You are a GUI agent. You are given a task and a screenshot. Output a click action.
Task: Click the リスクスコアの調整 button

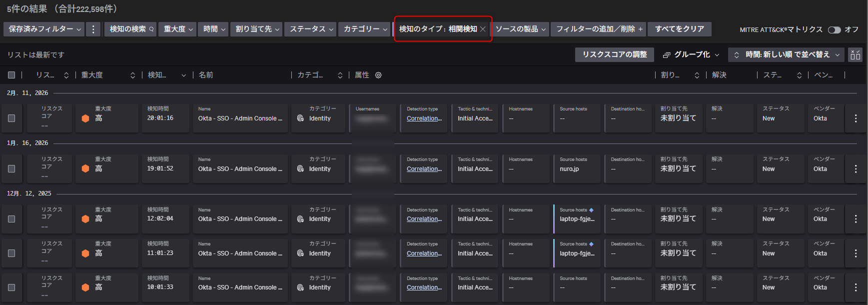click(x=614, y=55)
